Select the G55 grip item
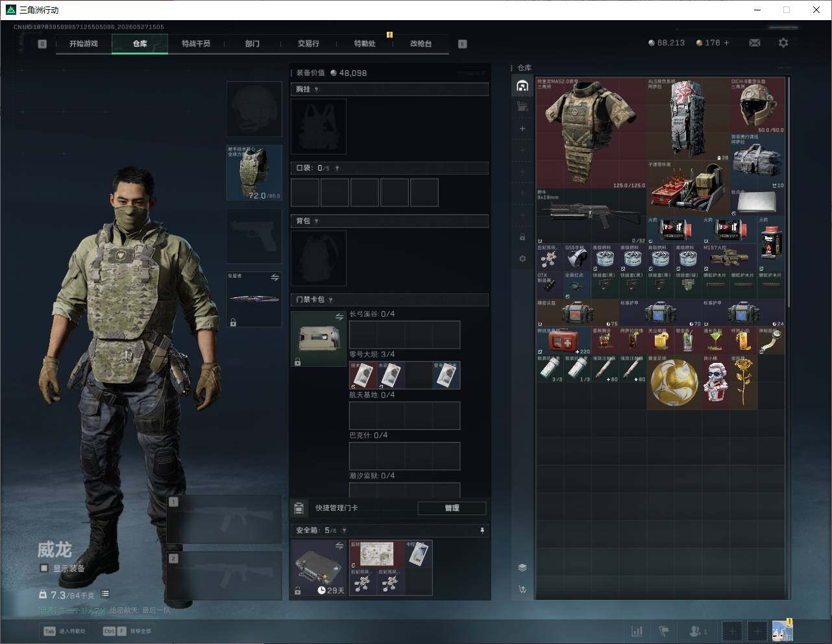The image size is (832, 644). pos(578,258)
